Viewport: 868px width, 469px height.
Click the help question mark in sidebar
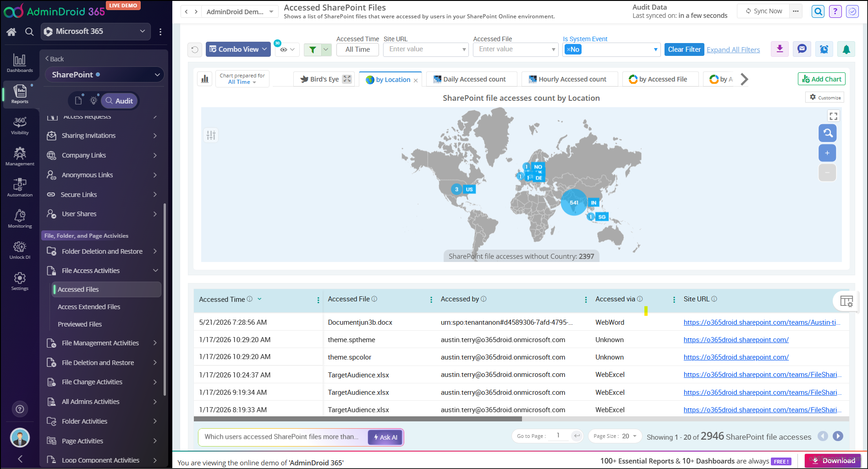pyautogui.click(x=20, y=409)
